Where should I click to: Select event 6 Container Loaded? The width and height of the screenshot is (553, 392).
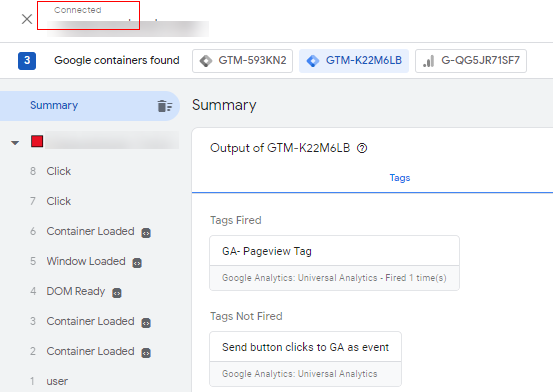[90, 231]
